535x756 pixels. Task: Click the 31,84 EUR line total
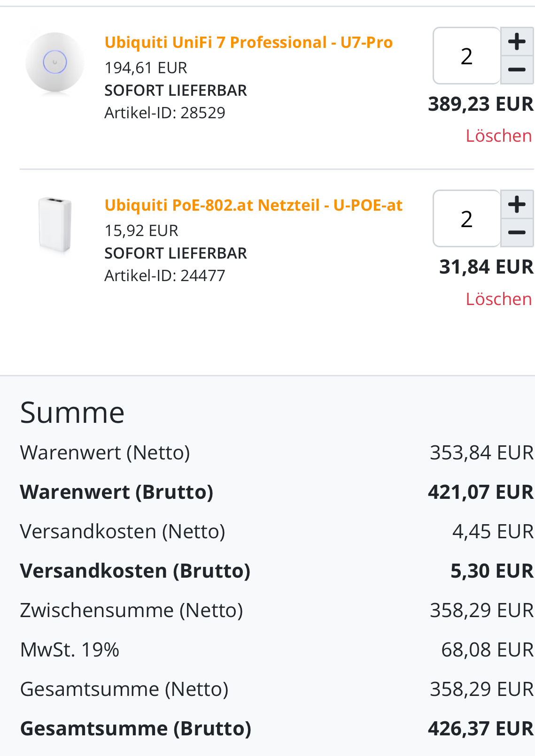tap(486, 267)
